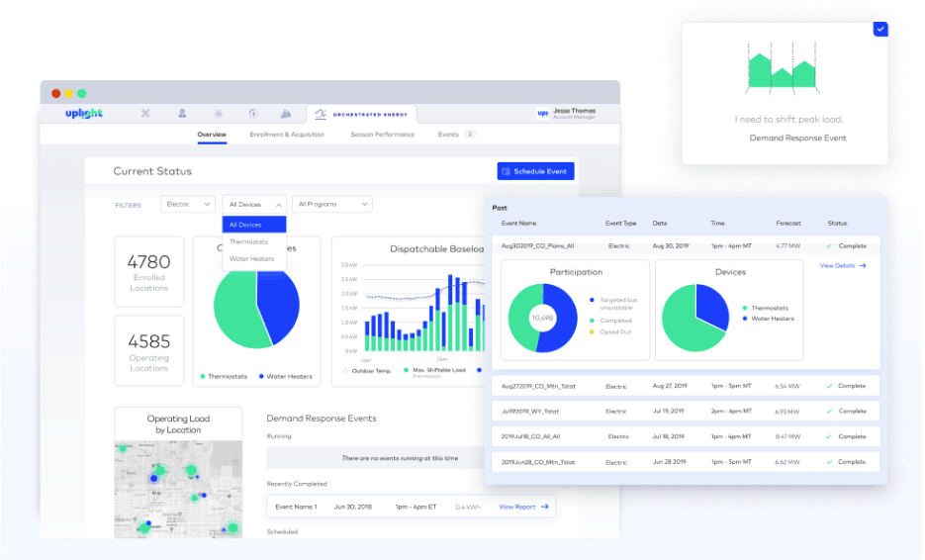Open the bar chart icon in the nav bar
The width and height of the screenshot is (925, 560).
coord(286,114)
